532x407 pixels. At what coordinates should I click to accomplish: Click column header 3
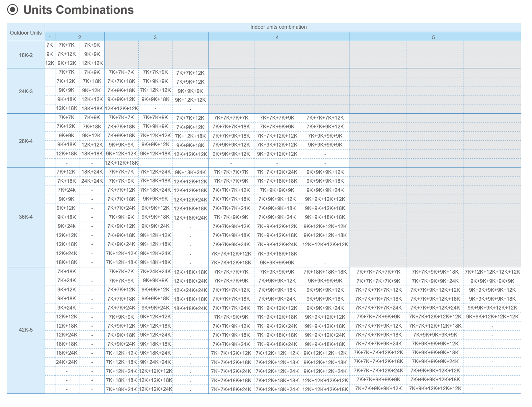click(x=155, y=37)
